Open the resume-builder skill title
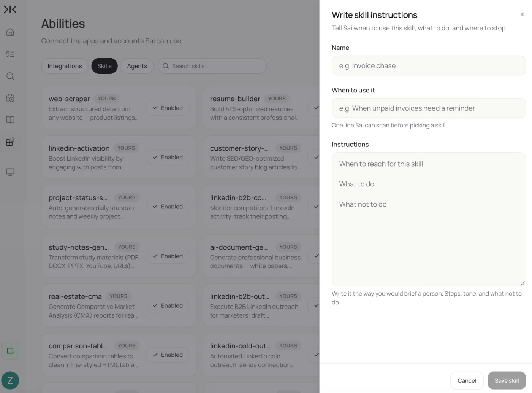The height and width of the screenshot is (393, 532). (235, 99)
